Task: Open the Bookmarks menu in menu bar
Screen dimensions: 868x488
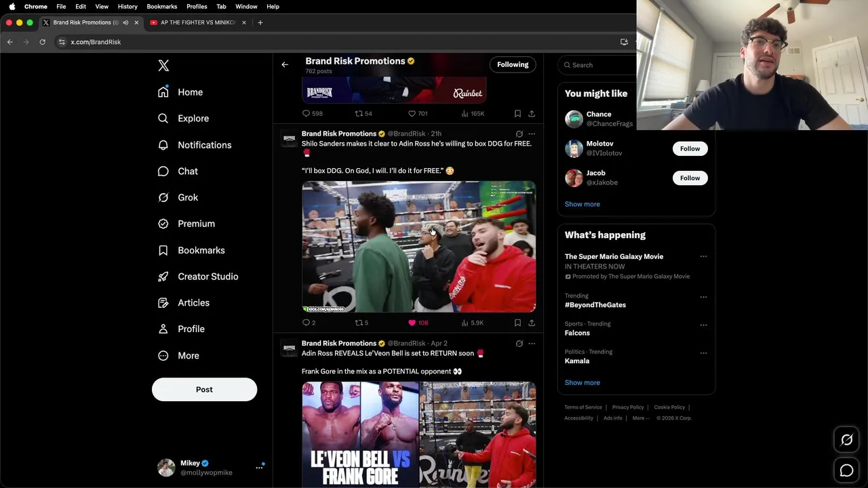Action: coord(161,7)
